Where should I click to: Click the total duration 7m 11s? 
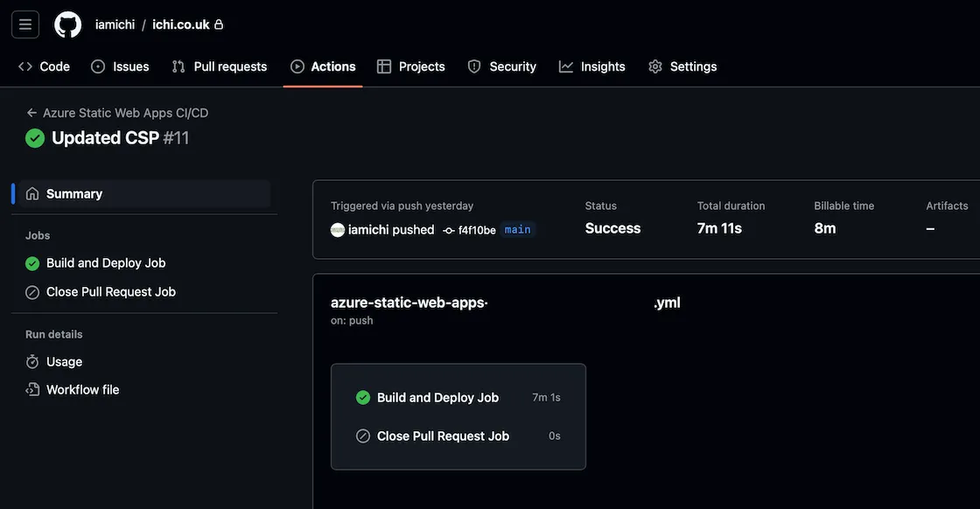pyautogui.click(x=719, y=228)
